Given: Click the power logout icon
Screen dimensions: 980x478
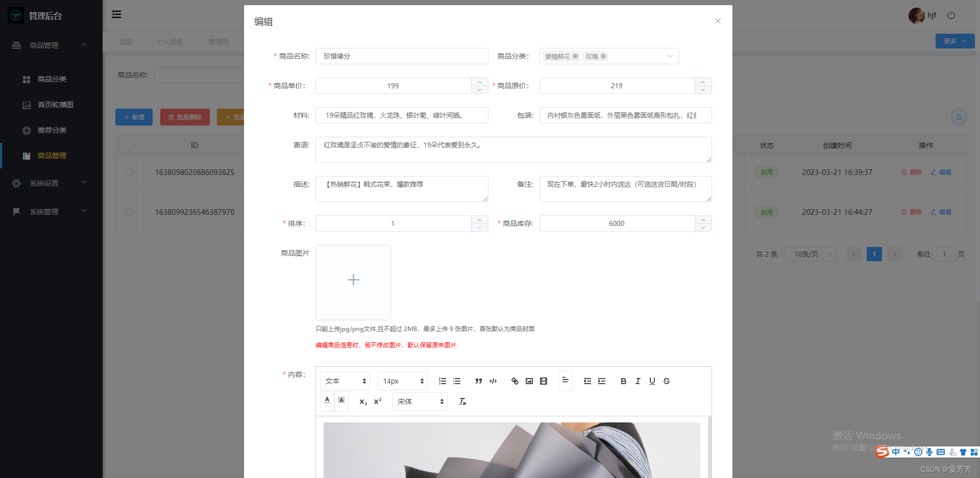Looking at the screenshot, I should point(951,15).
